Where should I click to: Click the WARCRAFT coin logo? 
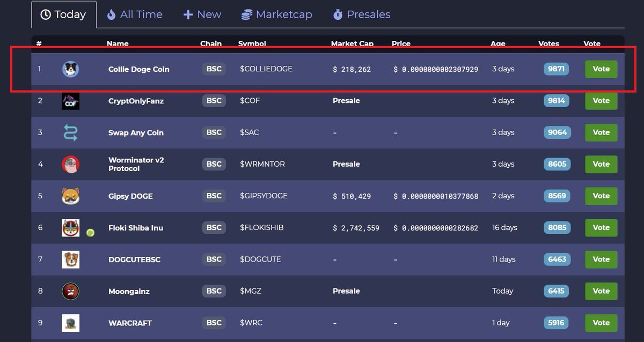[70, 323]
